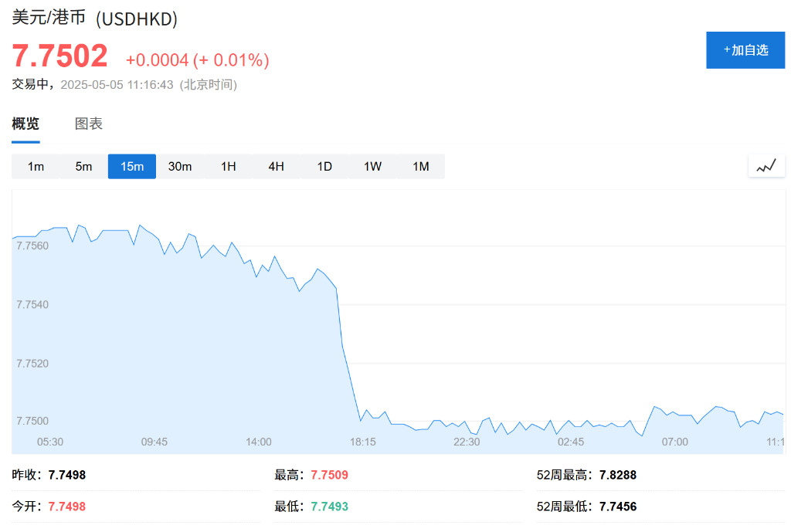The image size is (791, 532).
Task: Switch to the 图表 tab
Action: (89, 124)
